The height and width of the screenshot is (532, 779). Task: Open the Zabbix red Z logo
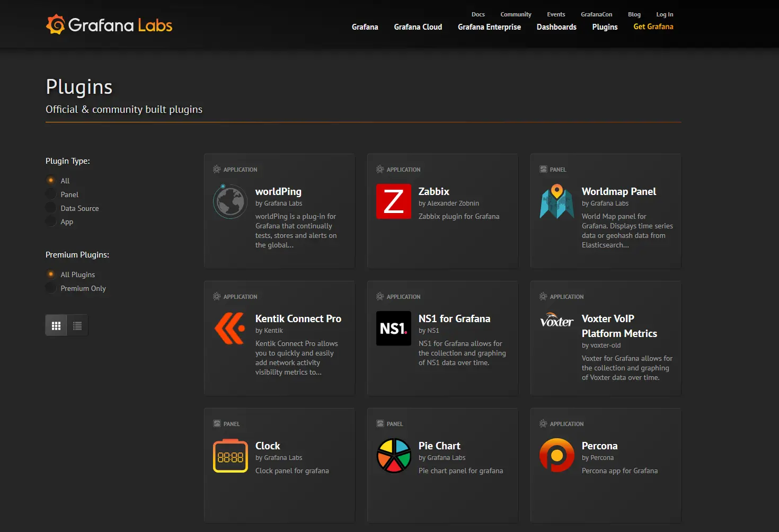click(394, 201)
